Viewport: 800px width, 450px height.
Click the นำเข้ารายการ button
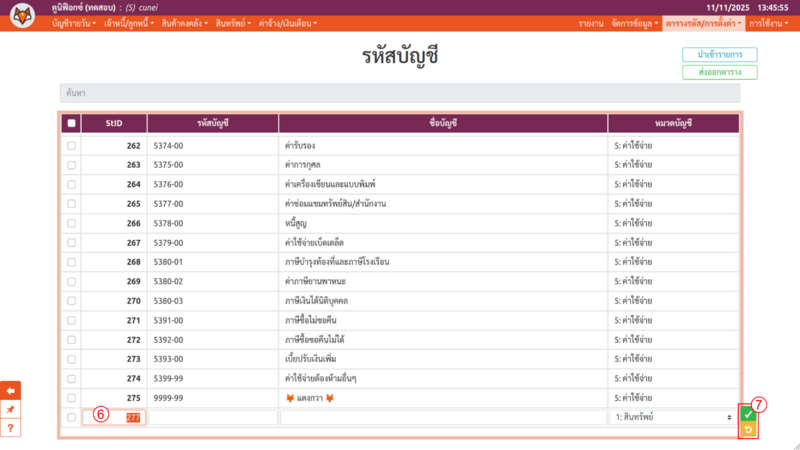[x=719, y=55]
